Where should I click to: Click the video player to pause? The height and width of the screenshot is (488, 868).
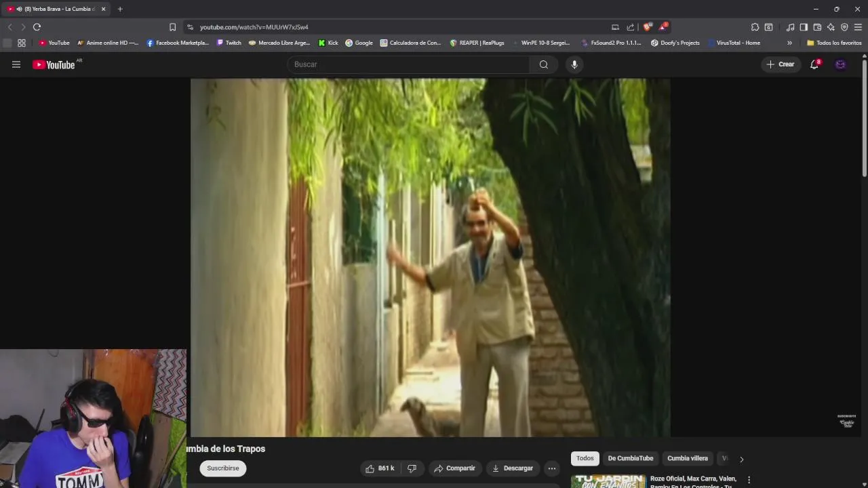tap(430, 258)
